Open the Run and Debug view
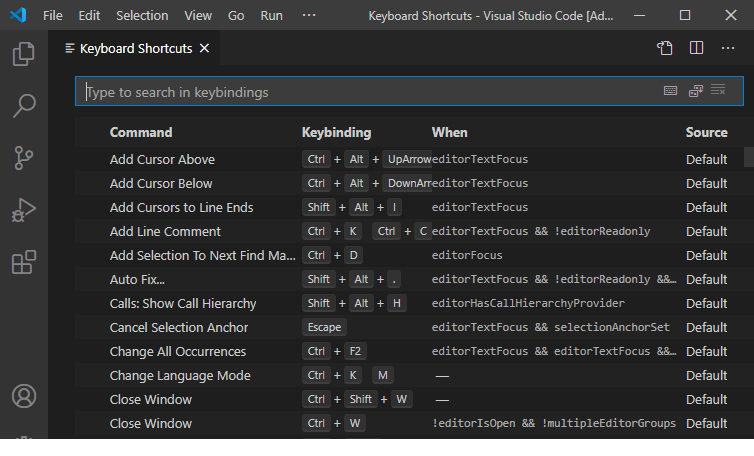The image size is (754, 456). (24, 210)
